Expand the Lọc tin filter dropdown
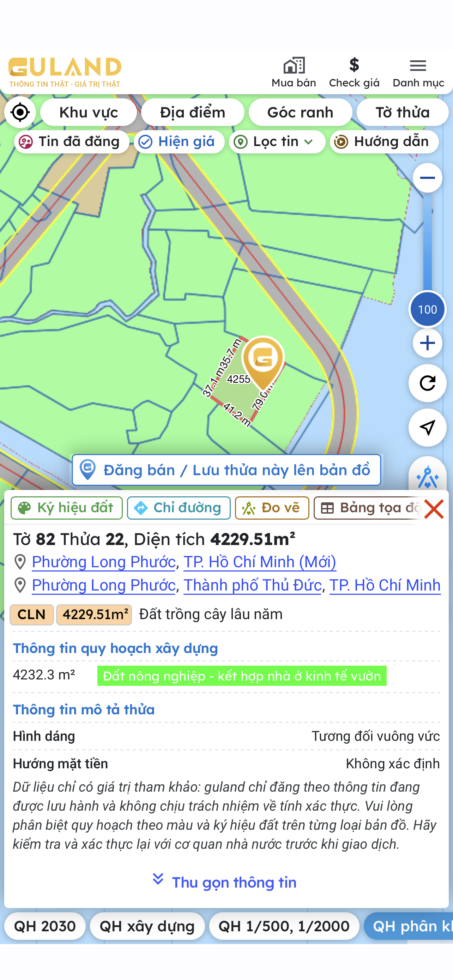The height and width of the screenshot is (980, 453). [x=277, y=142]
